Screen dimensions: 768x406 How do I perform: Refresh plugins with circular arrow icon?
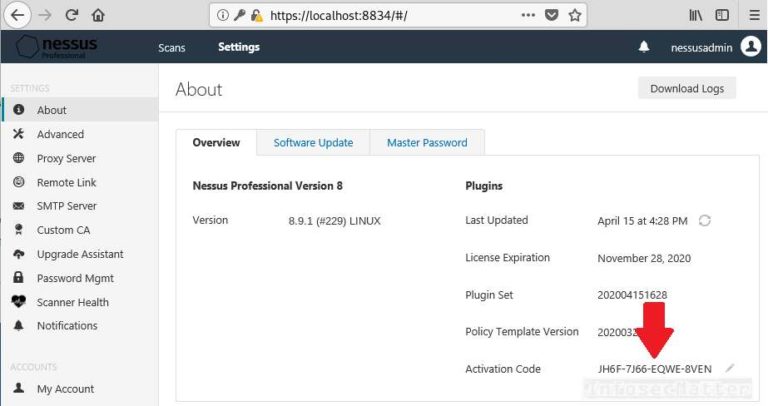point(704,220)
